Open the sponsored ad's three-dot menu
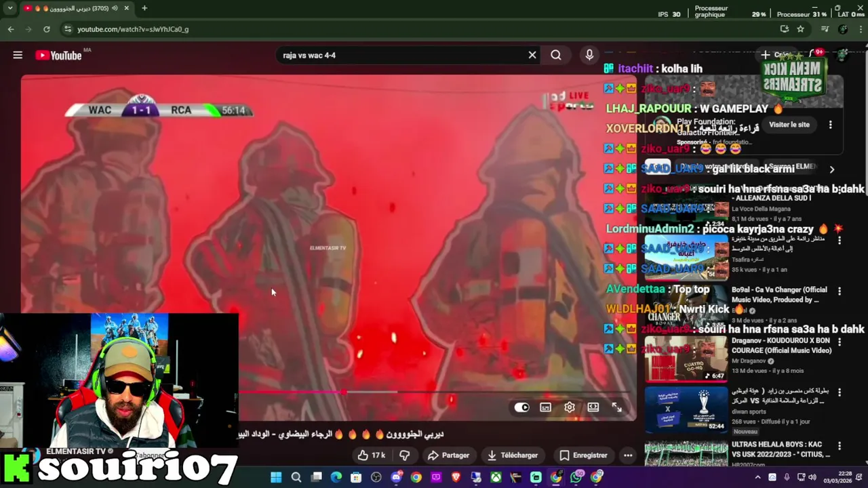Viewport: 868px width, 488px height. tap(831, 125)
